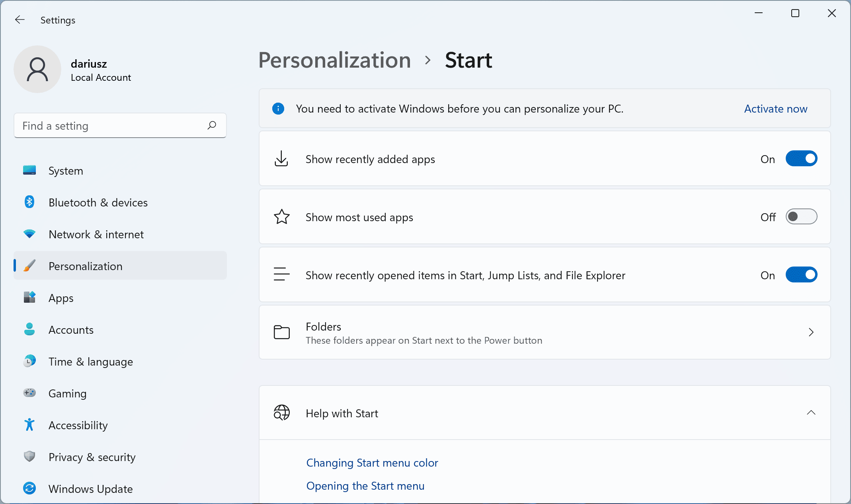
Task: Click the Time & language clock icon
Action: [29, 361]
